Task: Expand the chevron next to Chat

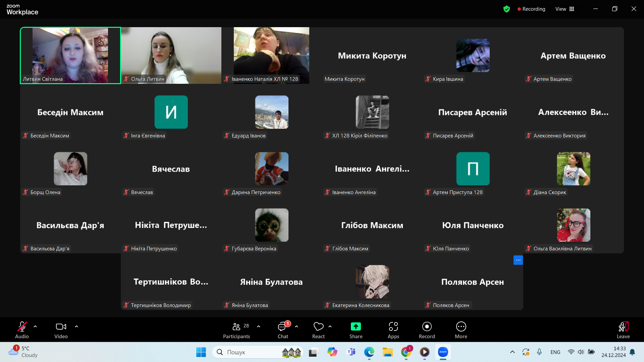Action: [297, 326]
